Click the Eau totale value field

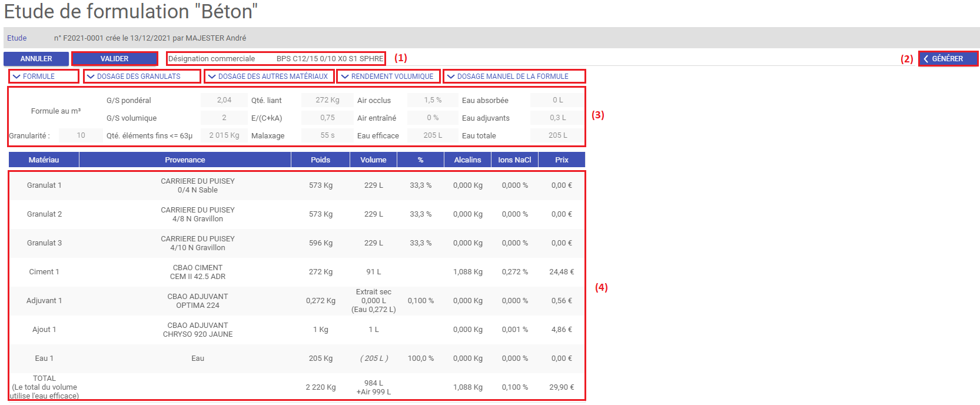(x=557, y=135)
